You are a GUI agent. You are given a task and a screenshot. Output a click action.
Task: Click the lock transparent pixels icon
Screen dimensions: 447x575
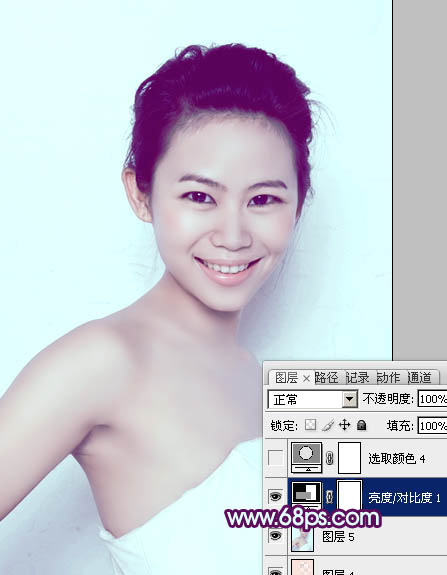tap(311, 425)
